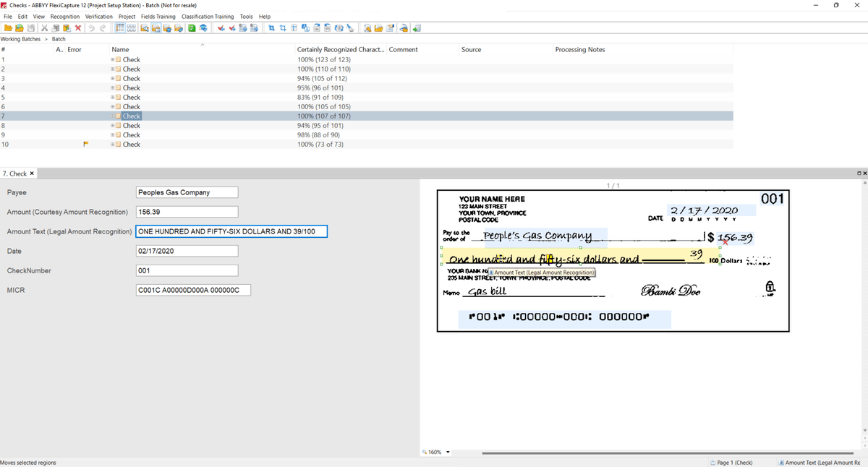Click the horizontal scrollbar under the check image
Viewport: 868px width, 467px height.
pos(667,453)
